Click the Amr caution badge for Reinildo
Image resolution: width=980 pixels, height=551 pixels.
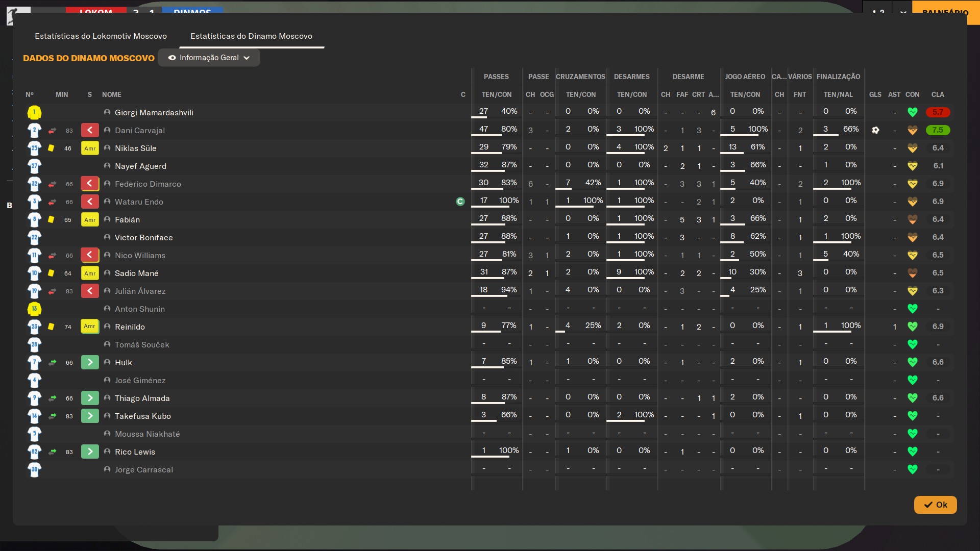point(90,327)
